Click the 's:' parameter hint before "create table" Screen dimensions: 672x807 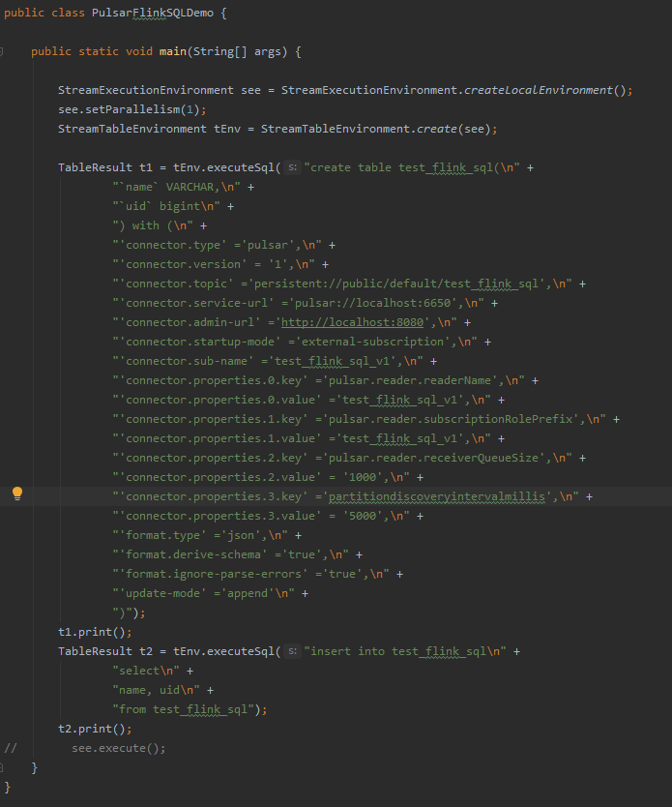tap(292, 167)
